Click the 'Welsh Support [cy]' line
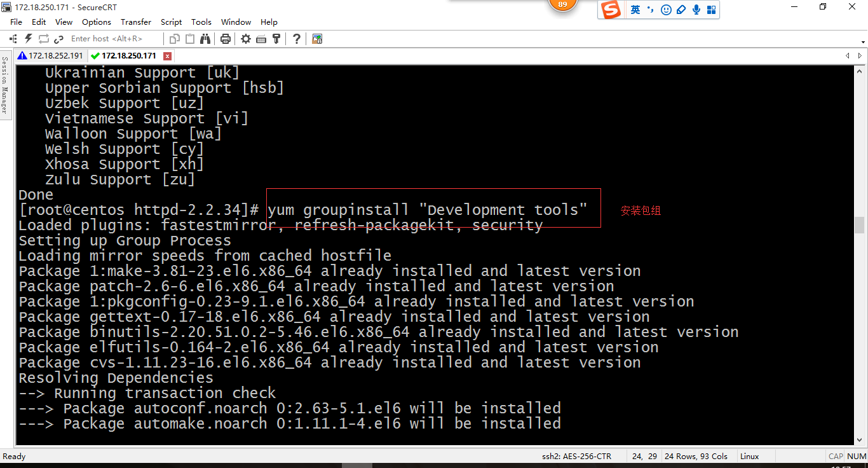 click(125, 149)
